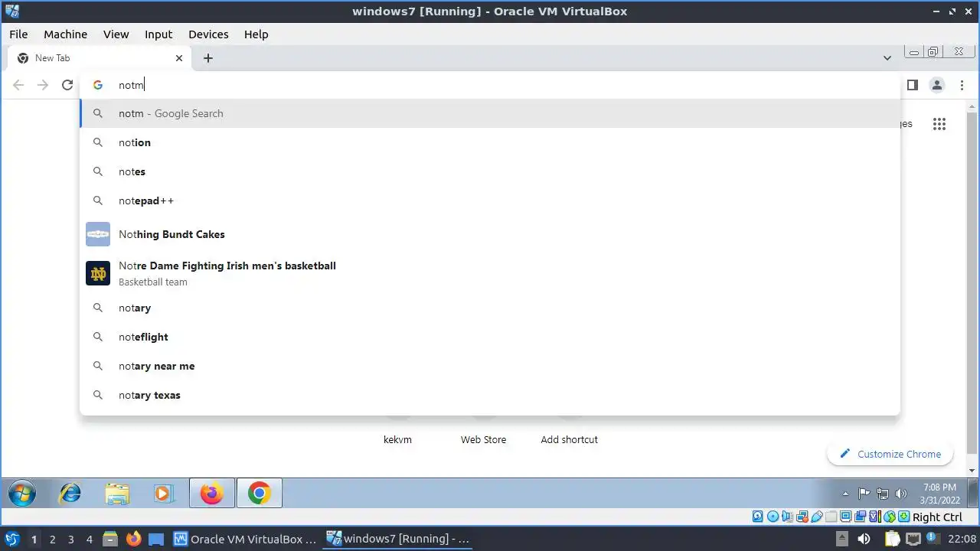Select 'notm - Google Search' suggestion
The height and width of the screenshot is (551, 980).
[x=490, y=113]
